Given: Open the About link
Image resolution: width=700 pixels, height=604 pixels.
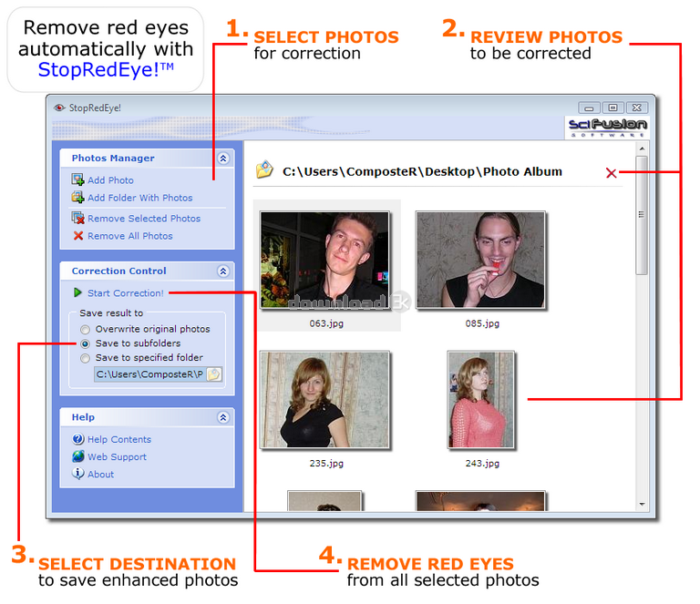Looking at the screenshot, I should click(100, 475).
